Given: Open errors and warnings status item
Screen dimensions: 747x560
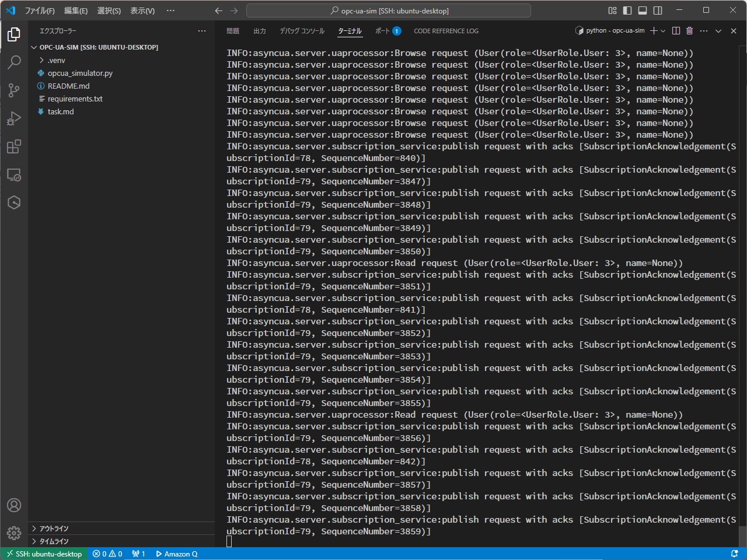Looking at the screenshot, I should click(107, 554).
